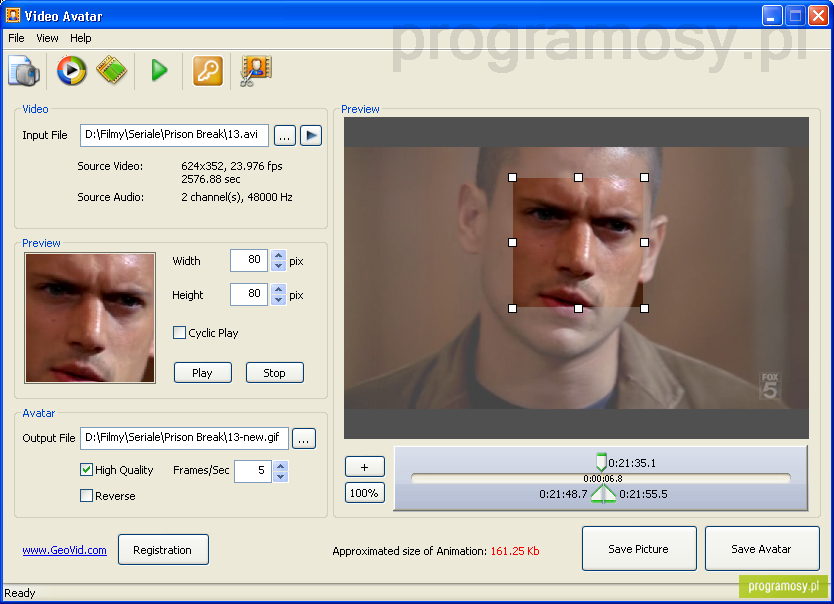Open the www.GeoVid.com link
This screenshot has height=604, width=834.
pos(64,550)
